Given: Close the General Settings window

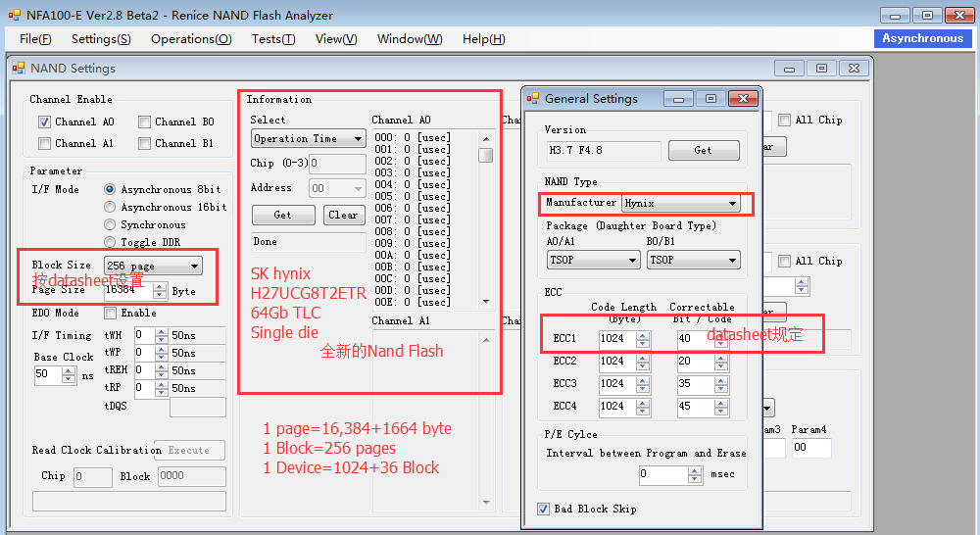Looking at the screenshot, I should point(743,99).
